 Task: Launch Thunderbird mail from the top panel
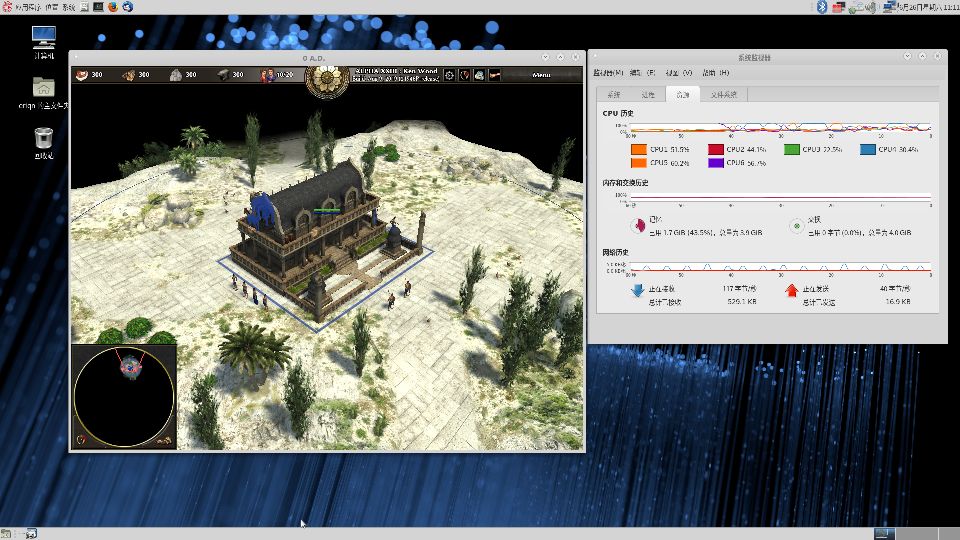(127, 7)
